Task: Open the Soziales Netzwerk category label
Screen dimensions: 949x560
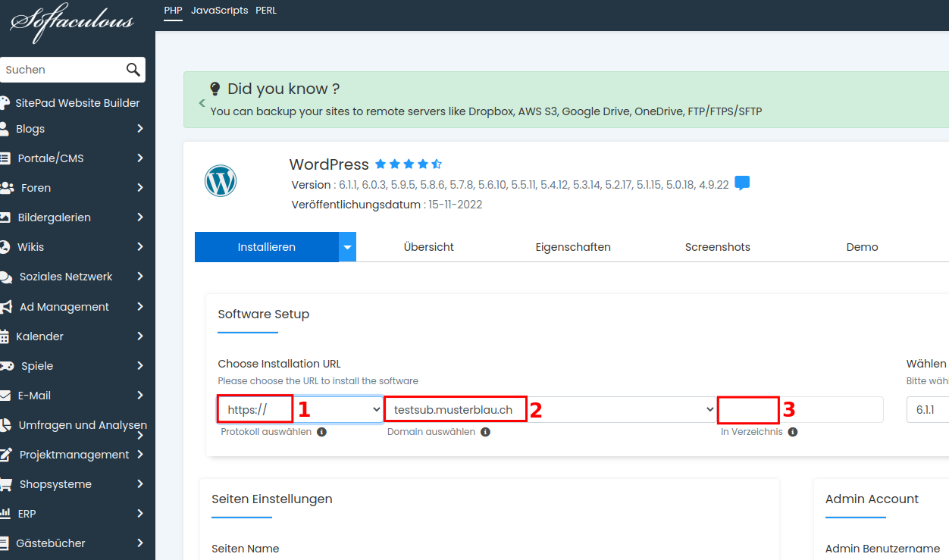Action: [66, 277]
